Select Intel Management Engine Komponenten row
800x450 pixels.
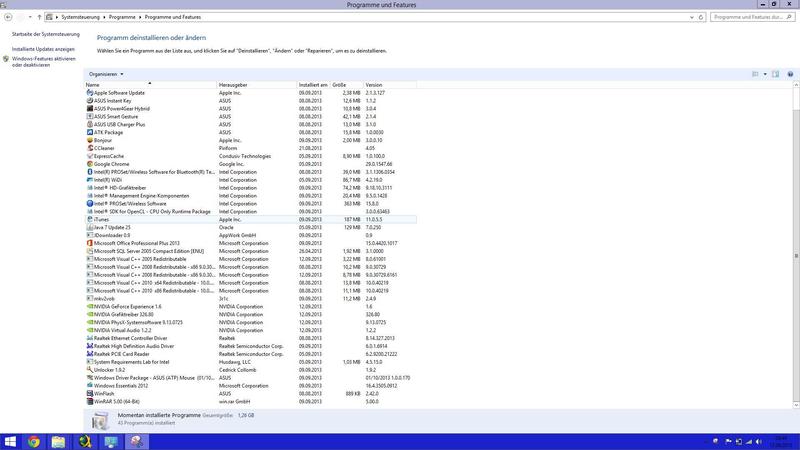[251, 195]
